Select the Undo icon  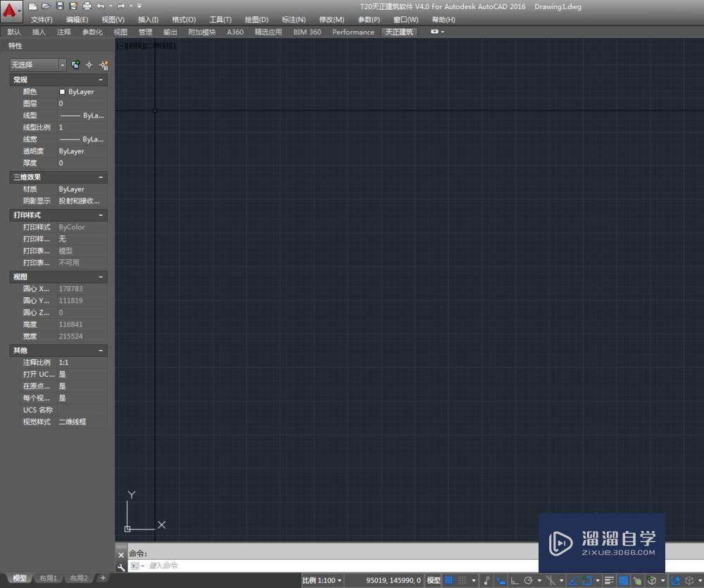[101, 6]
